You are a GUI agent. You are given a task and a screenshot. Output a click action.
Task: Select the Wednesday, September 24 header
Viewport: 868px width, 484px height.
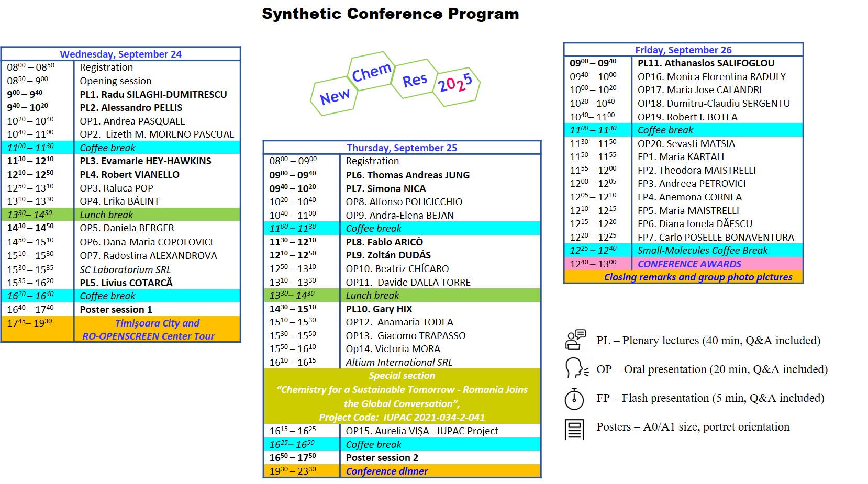pyautogui.click(x=120, y=54)
